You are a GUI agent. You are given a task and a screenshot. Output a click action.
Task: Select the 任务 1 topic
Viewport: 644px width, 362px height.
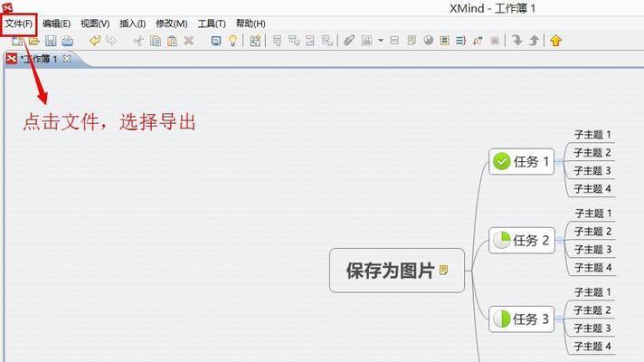522,161
